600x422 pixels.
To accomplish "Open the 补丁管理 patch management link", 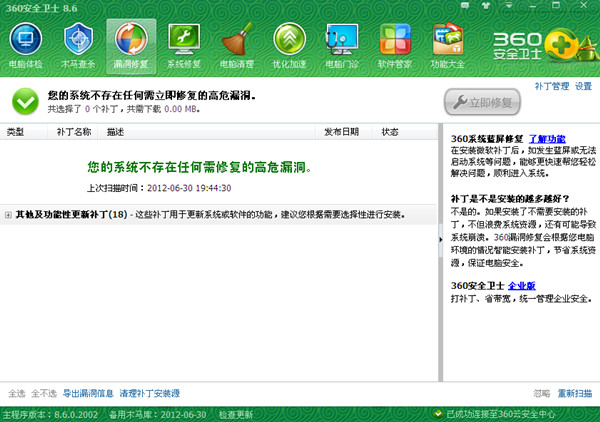I will point(551,86).
